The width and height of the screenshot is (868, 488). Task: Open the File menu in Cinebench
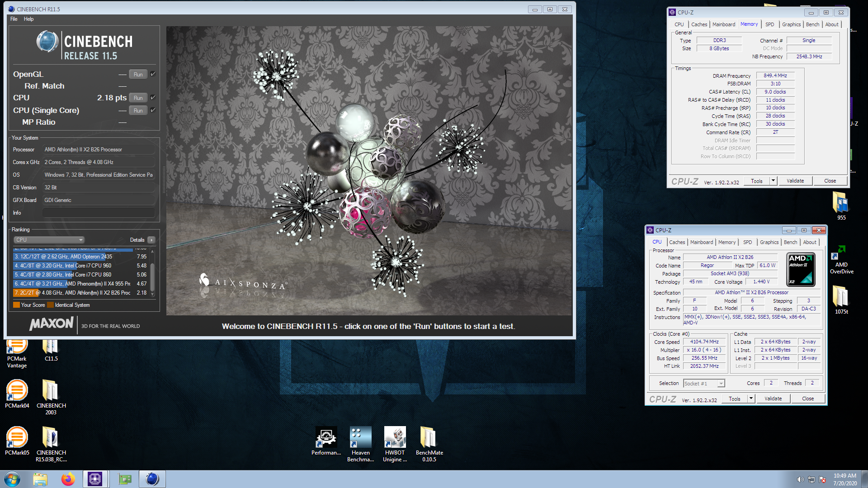pos(14,19)
